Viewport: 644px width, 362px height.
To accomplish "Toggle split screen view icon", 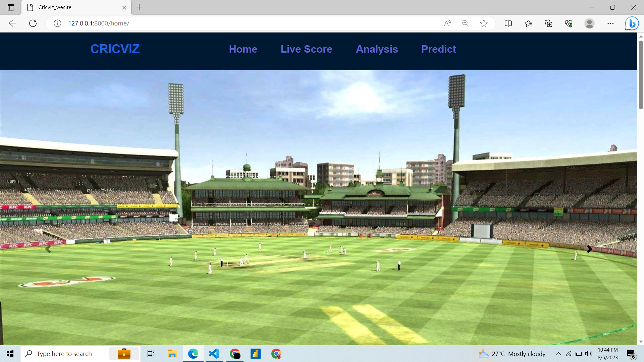I will pos(508,23).
